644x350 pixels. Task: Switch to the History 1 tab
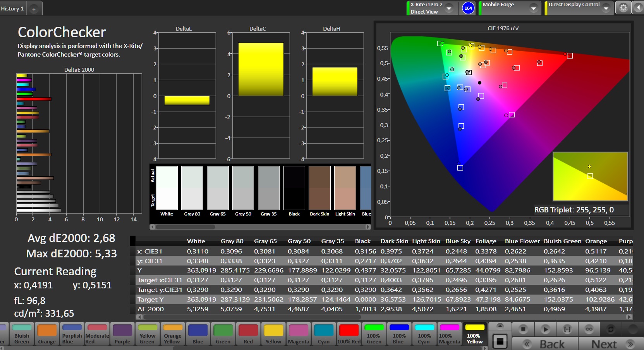click(x=12, y=9)
